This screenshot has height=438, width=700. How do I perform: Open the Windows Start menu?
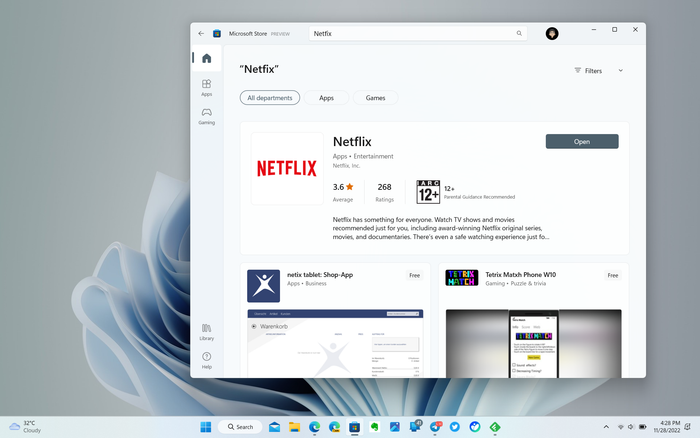(x=206, y=427)
